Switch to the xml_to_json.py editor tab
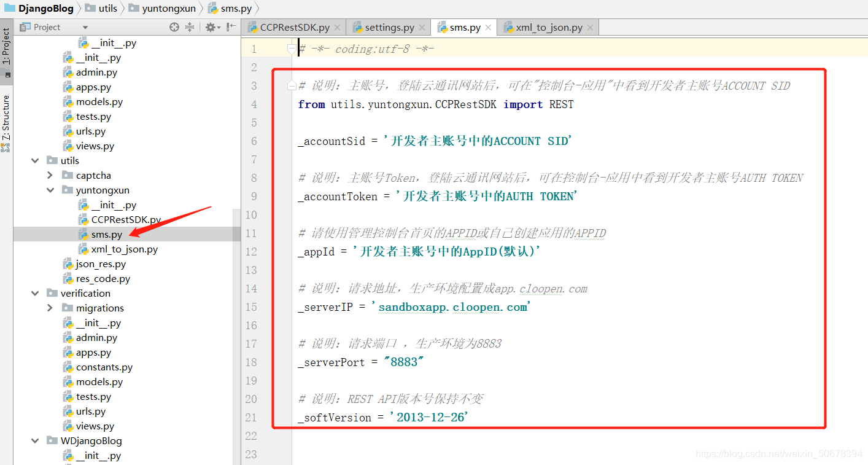 point(549,27)
